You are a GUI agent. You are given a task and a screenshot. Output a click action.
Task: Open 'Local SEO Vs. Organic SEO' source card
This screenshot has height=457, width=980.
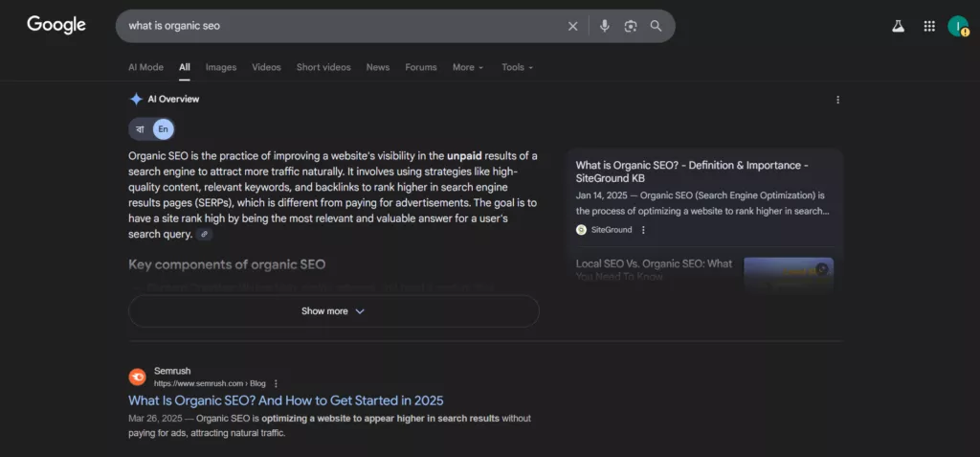654,270
